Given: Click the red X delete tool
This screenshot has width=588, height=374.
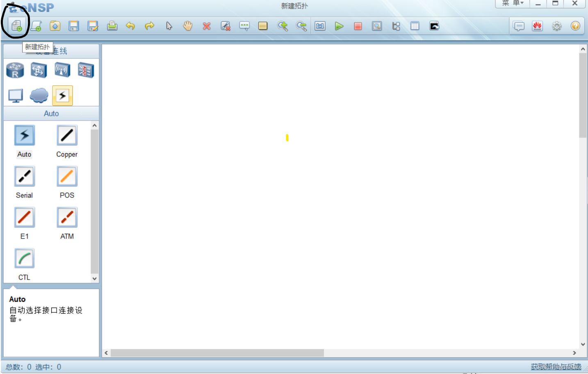Looking at the screenshot, I should (207, 26).
